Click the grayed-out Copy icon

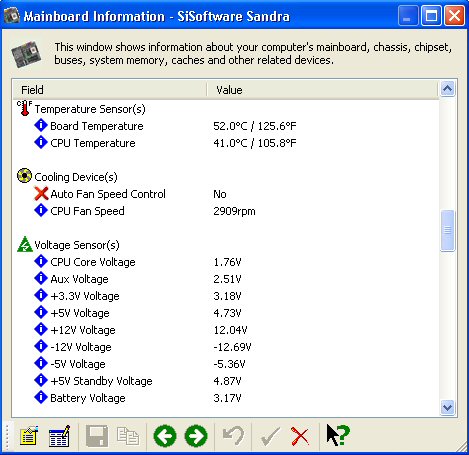[128, 436]
